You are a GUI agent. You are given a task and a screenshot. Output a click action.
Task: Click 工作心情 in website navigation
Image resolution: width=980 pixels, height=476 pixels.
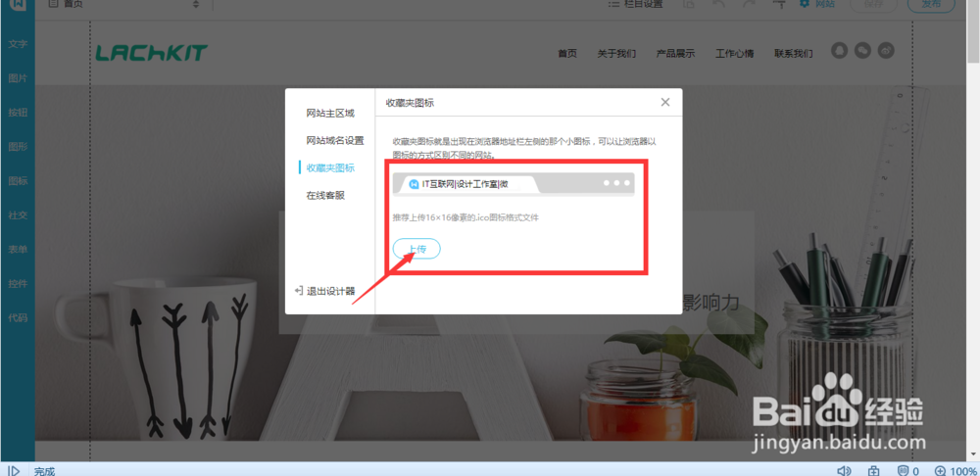click(x=734, y=54)
